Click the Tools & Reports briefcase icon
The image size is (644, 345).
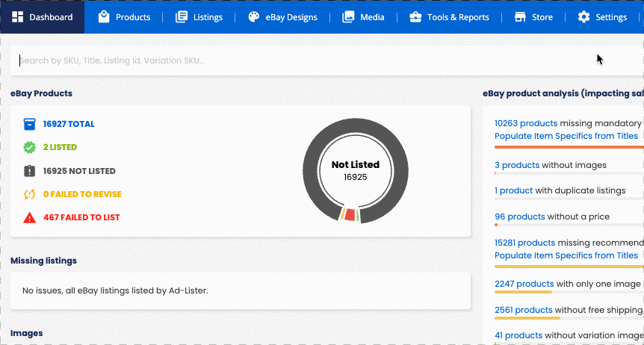pyautogui.click(x=415, y=17)
